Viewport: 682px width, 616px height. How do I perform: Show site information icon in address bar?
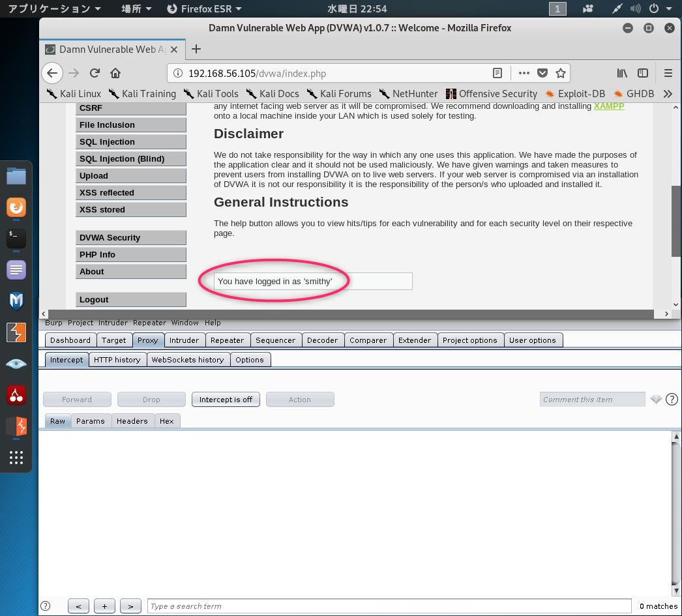(x=178, y=73)
